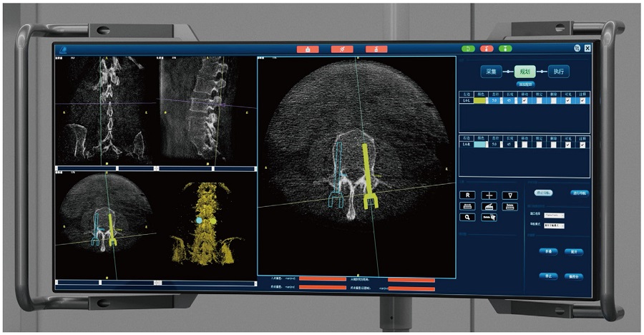644x335 pixels.
Task: Click the 停止导航 stop navigation button
Action: coord(545,193)
